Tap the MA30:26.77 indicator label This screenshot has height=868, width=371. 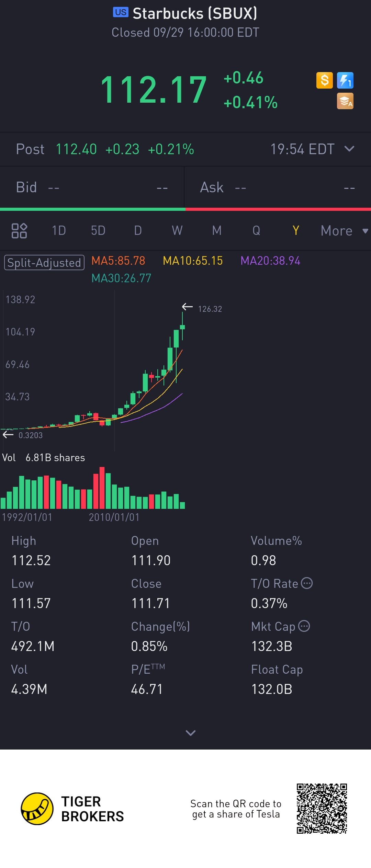tap(121, 278)
